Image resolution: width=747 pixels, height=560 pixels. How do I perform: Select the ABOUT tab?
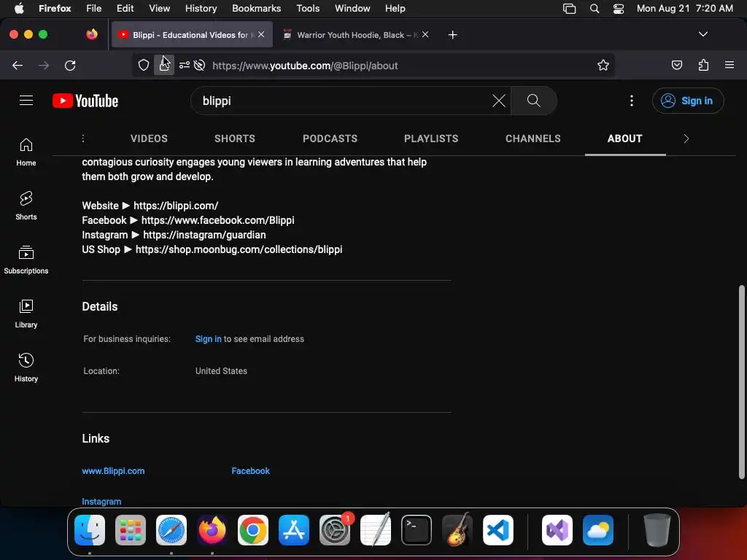[x=624, y=139]
